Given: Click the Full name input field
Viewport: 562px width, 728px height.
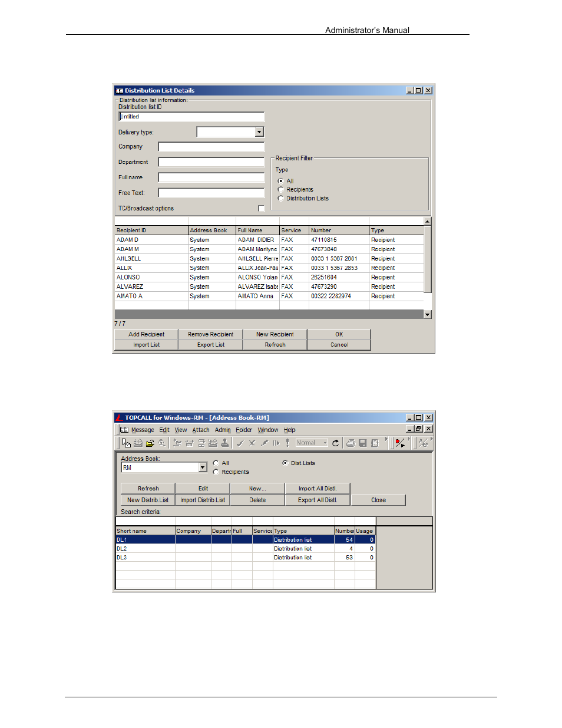Looking at the screenshot, I should [211, 177].
